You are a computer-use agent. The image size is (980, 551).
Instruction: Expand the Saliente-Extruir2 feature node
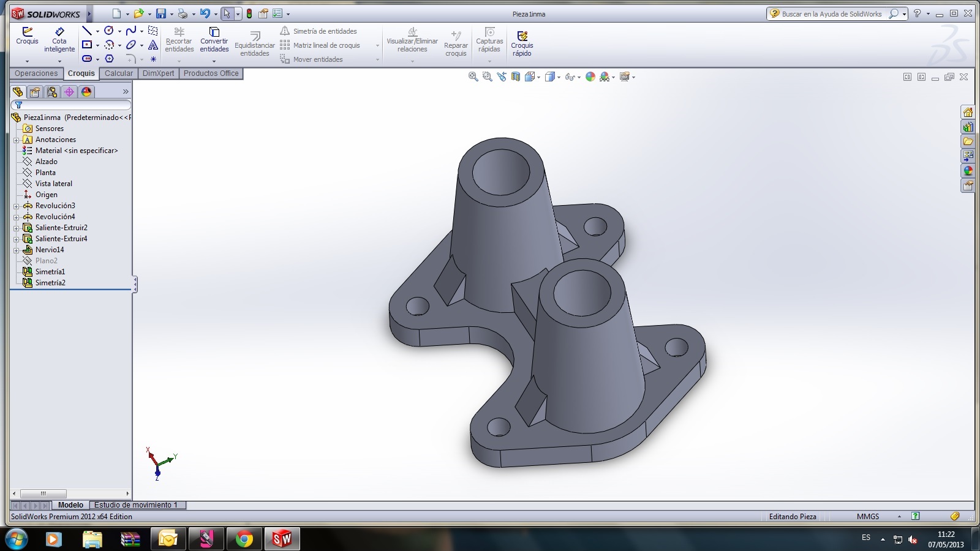(x=16, y=228)
